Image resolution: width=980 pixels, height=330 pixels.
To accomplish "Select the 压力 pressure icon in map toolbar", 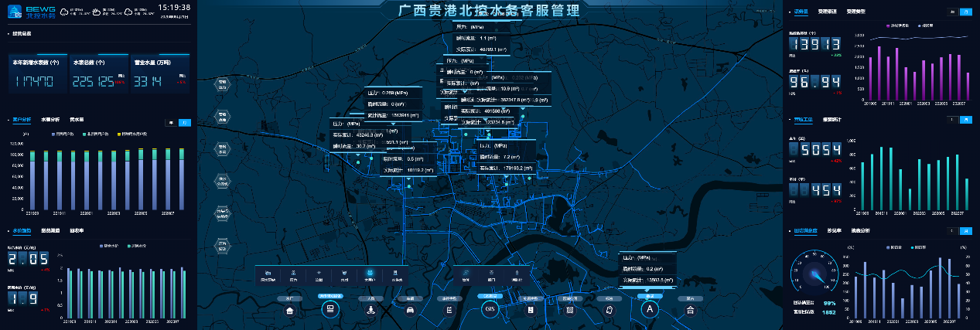I will [293, 274].
